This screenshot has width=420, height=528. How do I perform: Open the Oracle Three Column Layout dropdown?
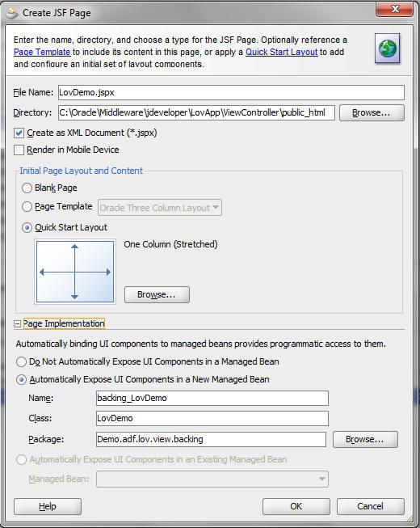(160, 208)
